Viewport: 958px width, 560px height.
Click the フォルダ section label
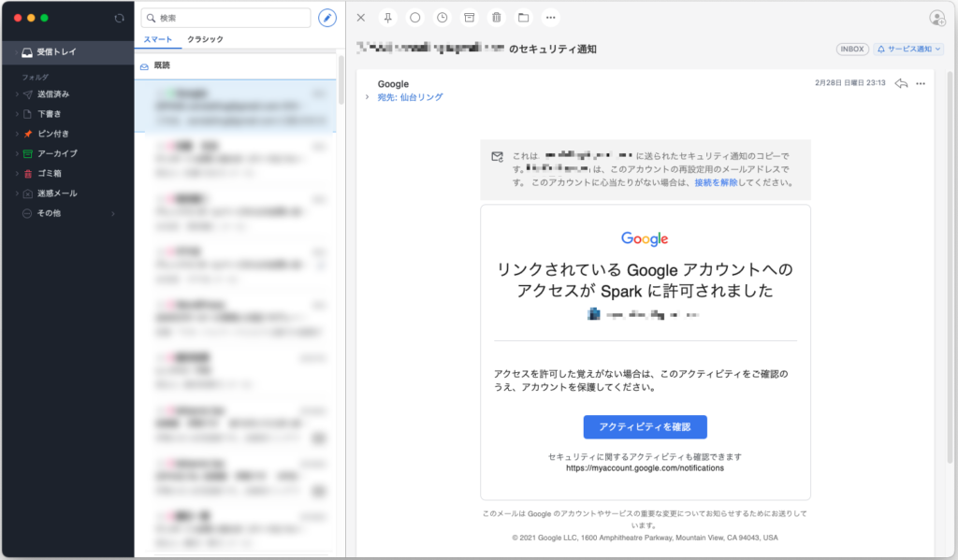point(35,77)
